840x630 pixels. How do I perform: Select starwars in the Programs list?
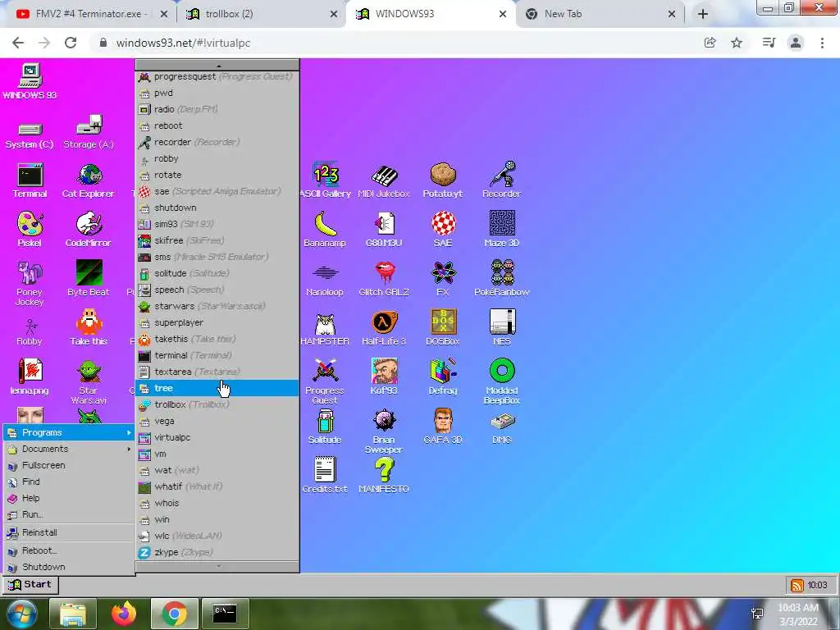[x=217, y=306]
